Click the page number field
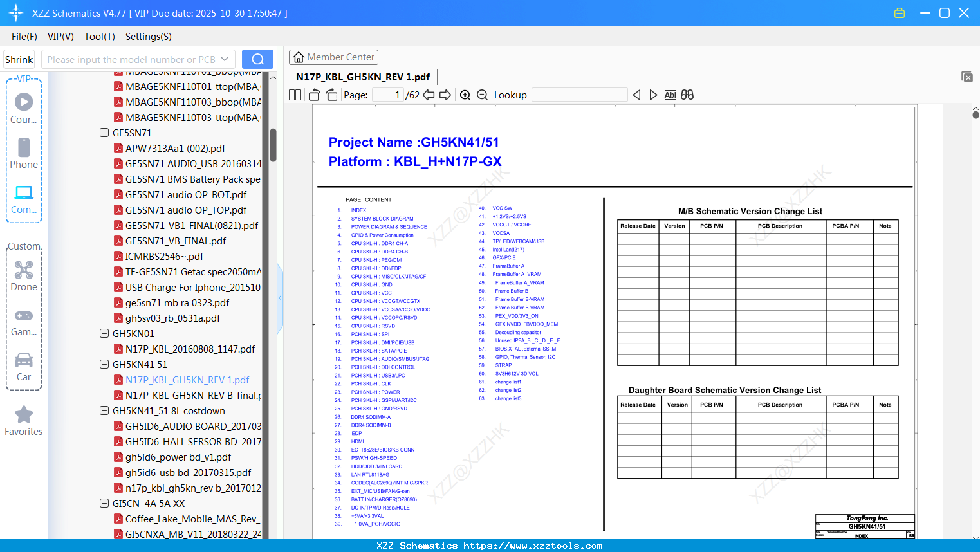The height and width of the screenshot is (552, 980). pos(387,95)
